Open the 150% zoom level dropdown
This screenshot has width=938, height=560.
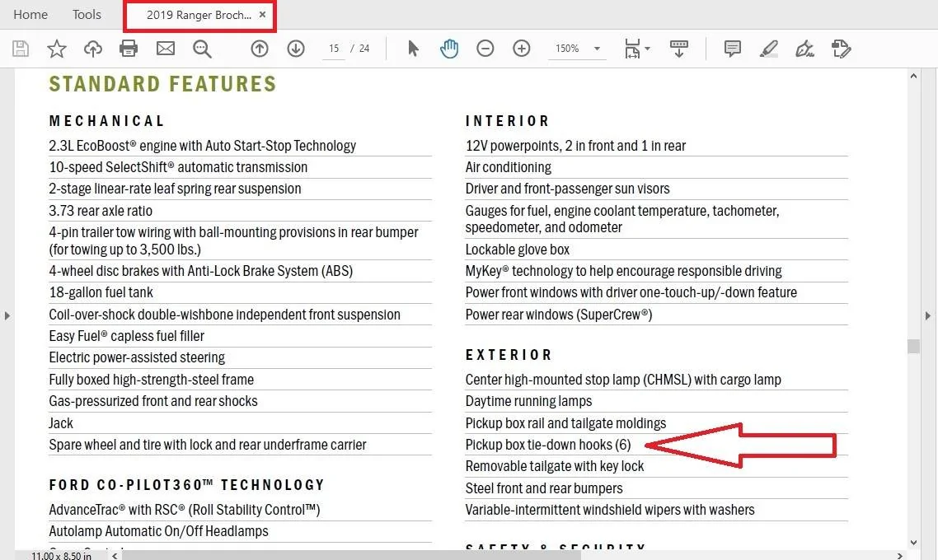pyautogui.click(x=577, y=49)
